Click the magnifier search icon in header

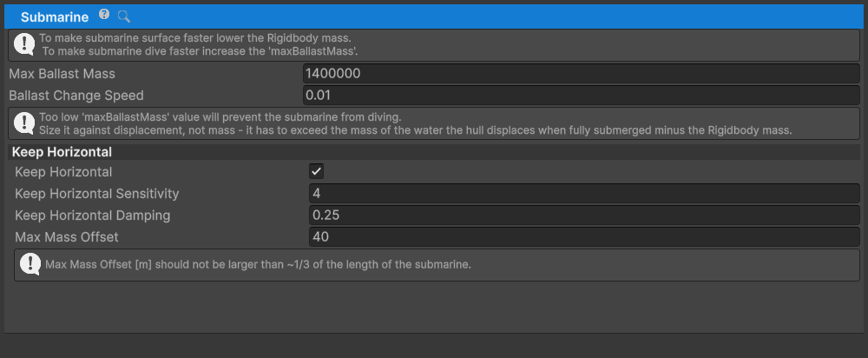pos(124,17)
